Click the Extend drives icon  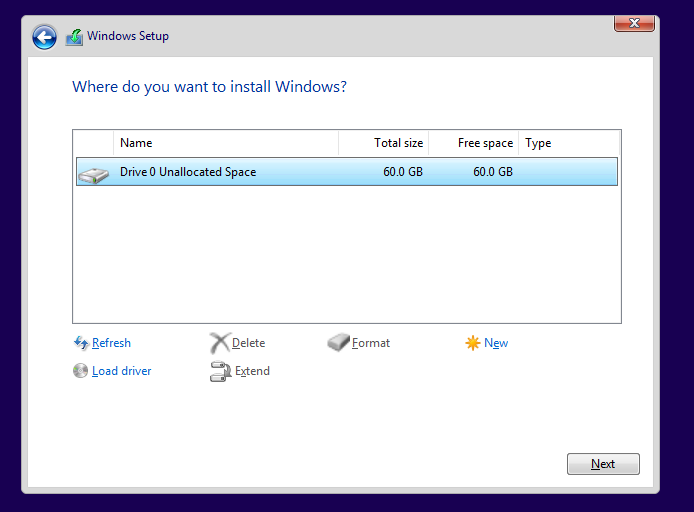coord(220,371)
